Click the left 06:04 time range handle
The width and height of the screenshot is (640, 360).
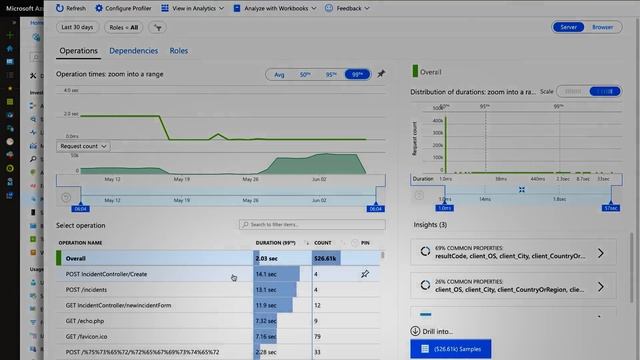pyautogui.click(x=80, y=209)
